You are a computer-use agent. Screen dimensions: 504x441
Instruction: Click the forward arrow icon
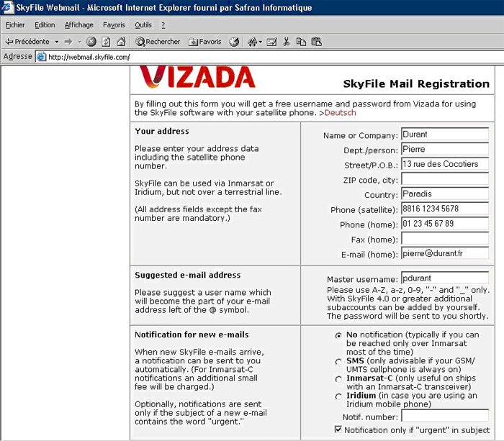click(68, 42)
